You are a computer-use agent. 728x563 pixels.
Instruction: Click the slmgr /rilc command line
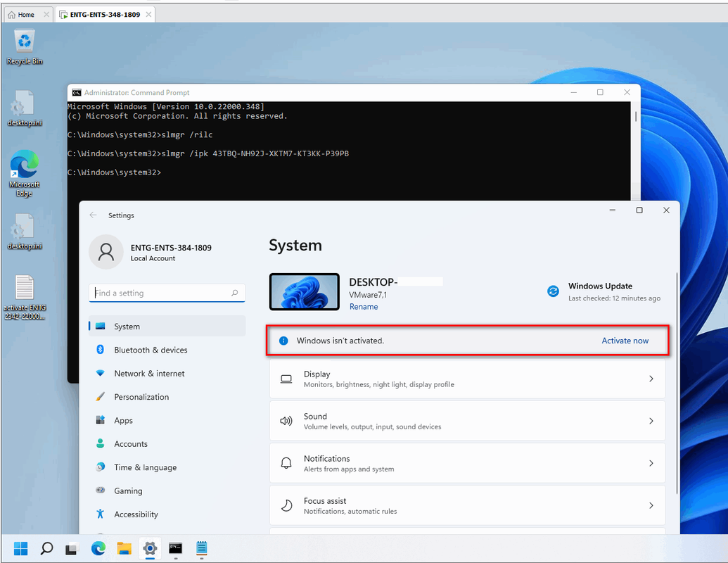(140, 134)
